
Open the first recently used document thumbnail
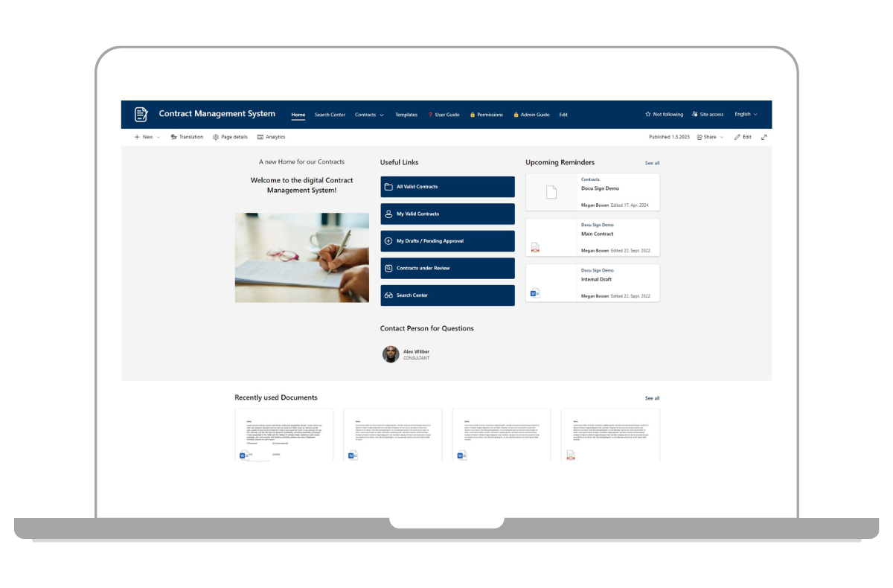click(284, 435)
